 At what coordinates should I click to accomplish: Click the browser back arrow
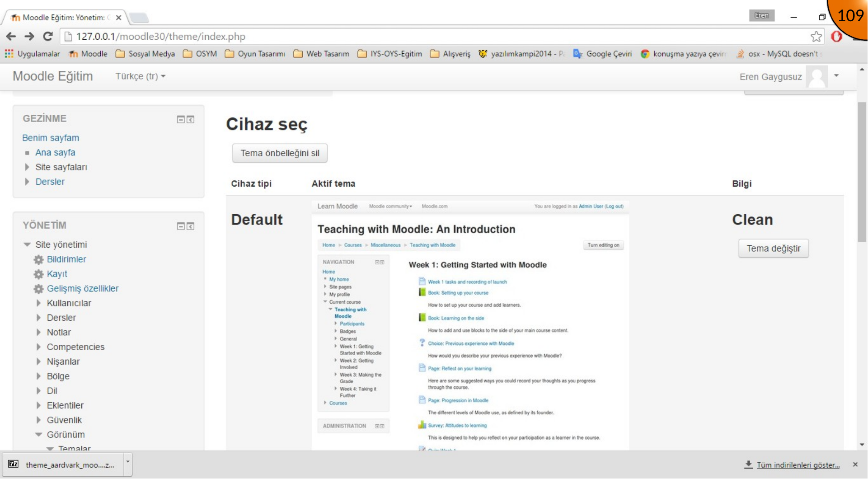coord(11,36)
